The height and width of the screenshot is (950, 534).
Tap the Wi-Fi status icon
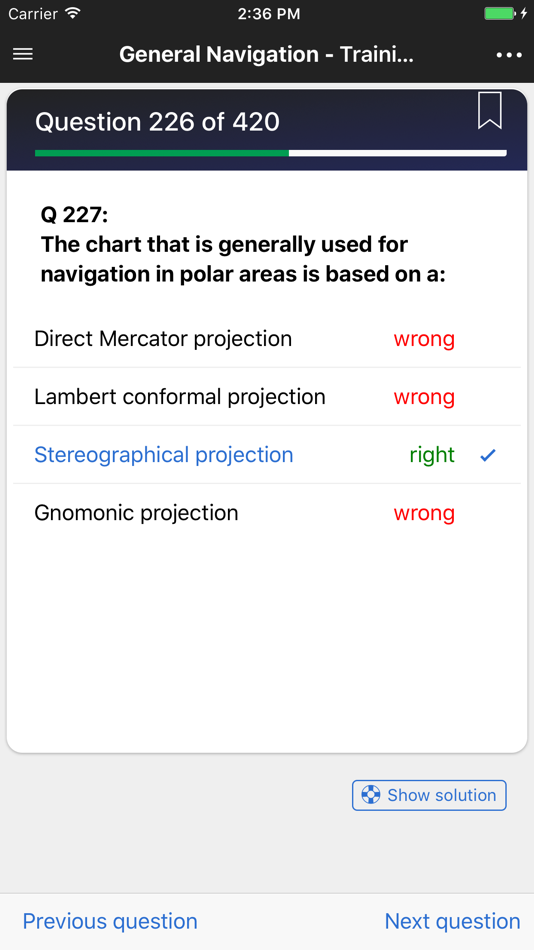click(73, 13)
